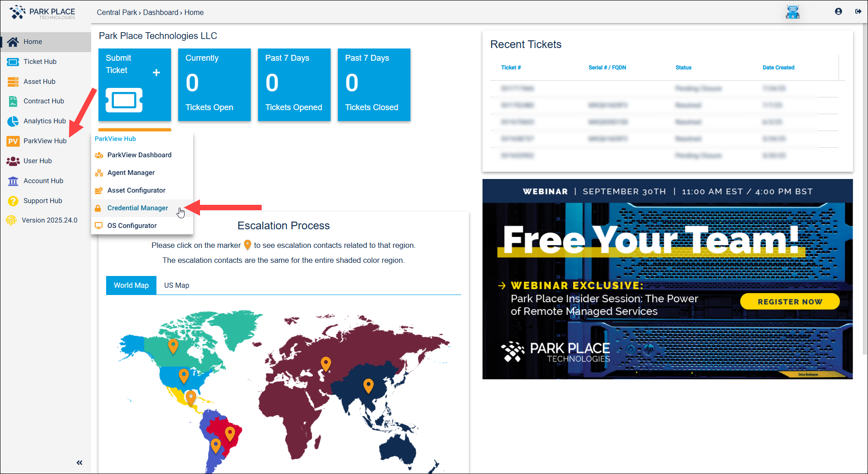The width and height of the screenshot is (868, 474).
Task: Click the PV ParkView Hub icon
Action: pyautogui.click(x=13, y=141)
